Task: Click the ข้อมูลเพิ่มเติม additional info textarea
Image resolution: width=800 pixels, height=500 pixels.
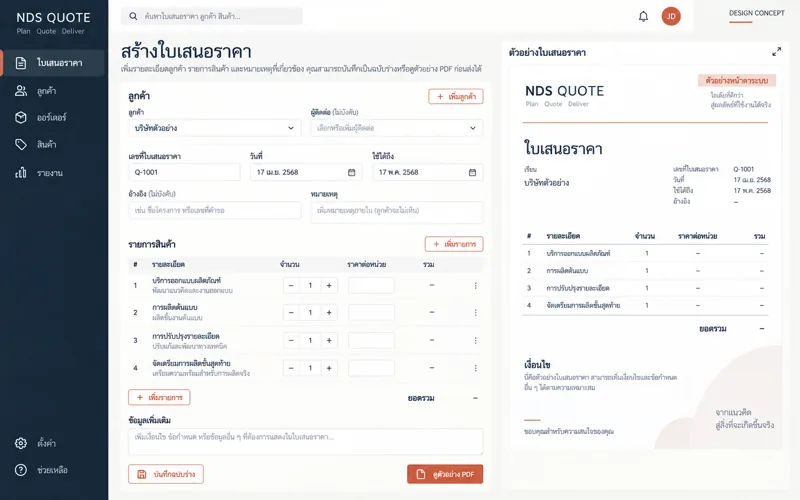Action: click(306, 441)
